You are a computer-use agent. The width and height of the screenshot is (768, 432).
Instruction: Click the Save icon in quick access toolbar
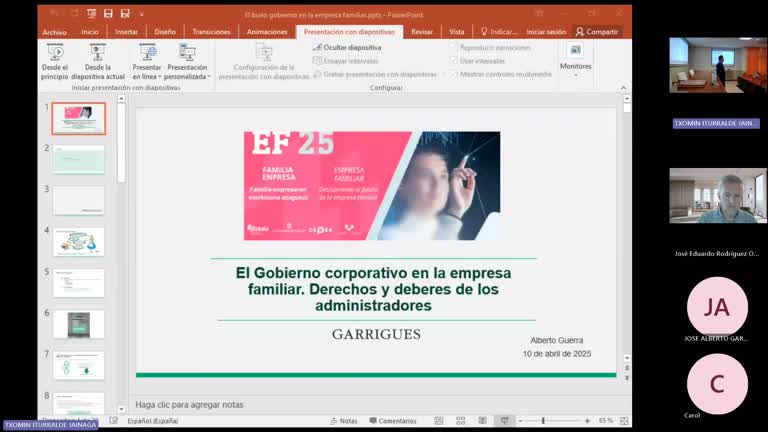pyautogui.click(x=108, y=14)
